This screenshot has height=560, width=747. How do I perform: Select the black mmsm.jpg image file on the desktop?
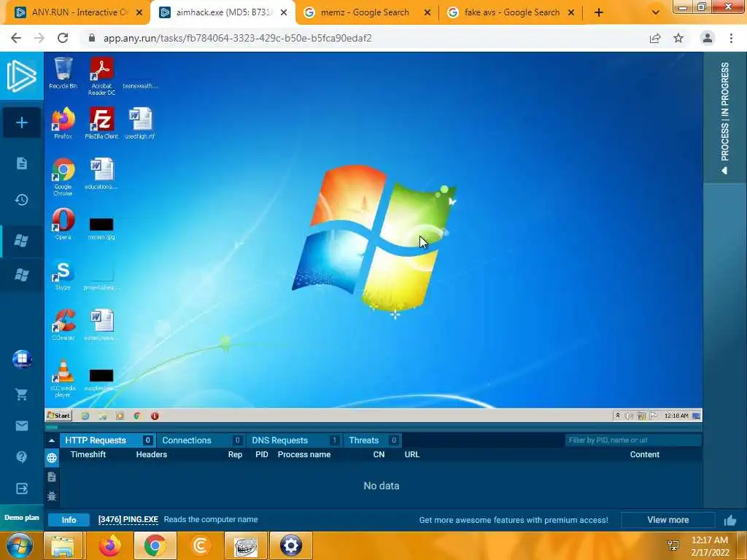[x=101, y=227]
